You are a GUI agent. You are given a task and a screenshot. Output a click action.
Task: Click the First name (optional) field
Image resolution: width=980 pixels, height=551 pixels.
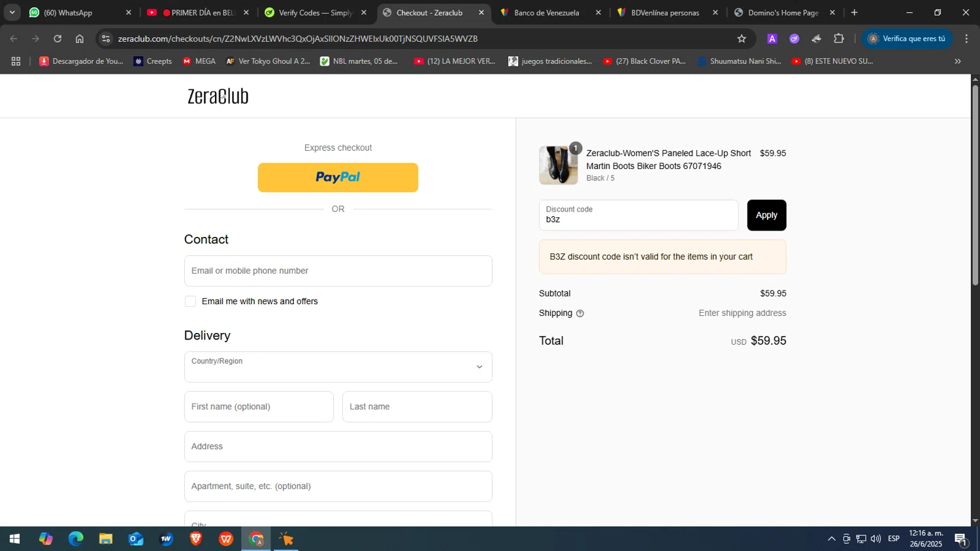[259, 407]
